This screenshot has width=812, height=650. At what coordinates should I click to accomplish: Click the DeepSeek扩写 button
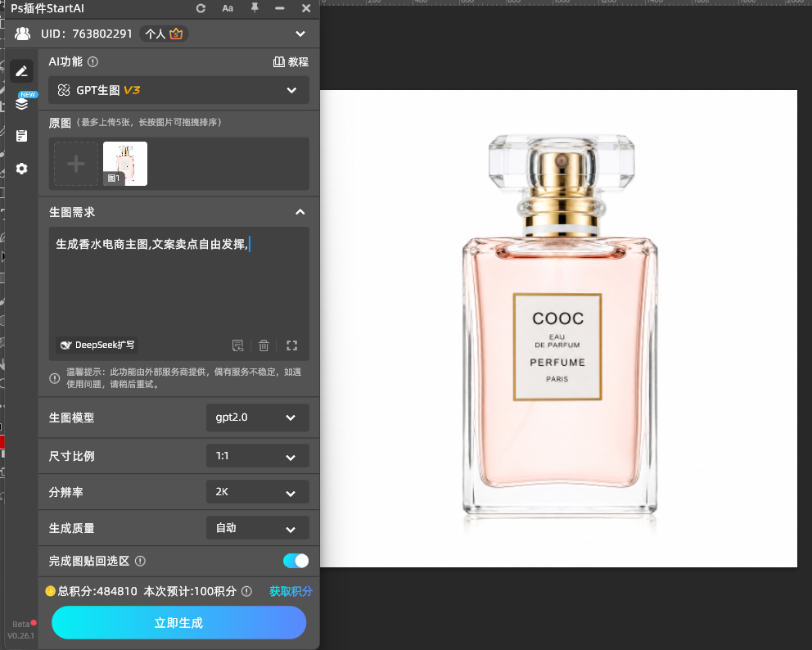click(x=97, y=345)
